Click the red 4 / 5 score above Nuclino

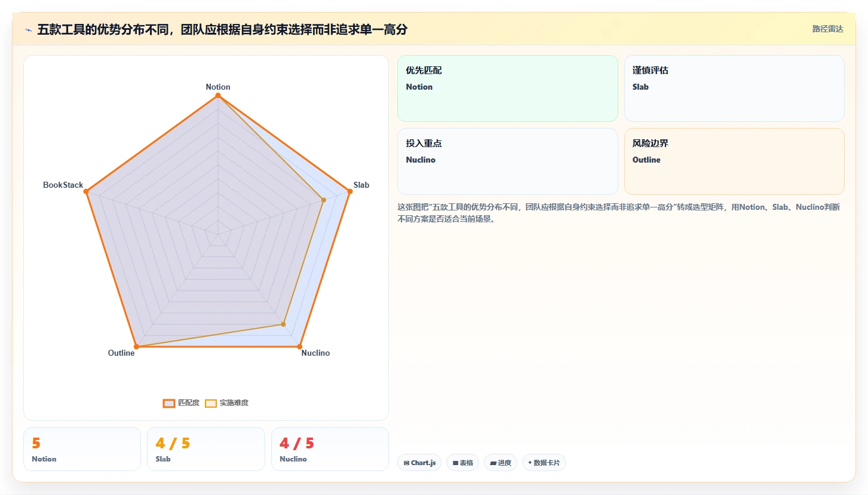point(297,443)
